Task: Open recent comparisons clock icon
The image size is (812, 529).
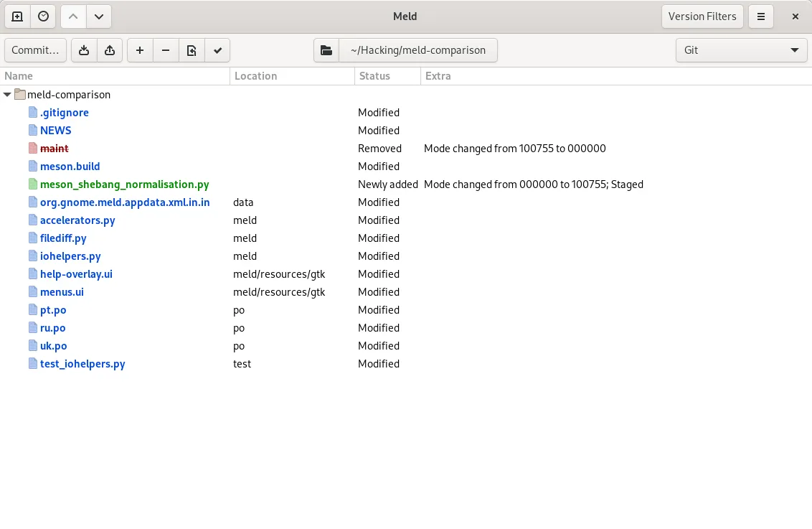Action: [44, 17]
